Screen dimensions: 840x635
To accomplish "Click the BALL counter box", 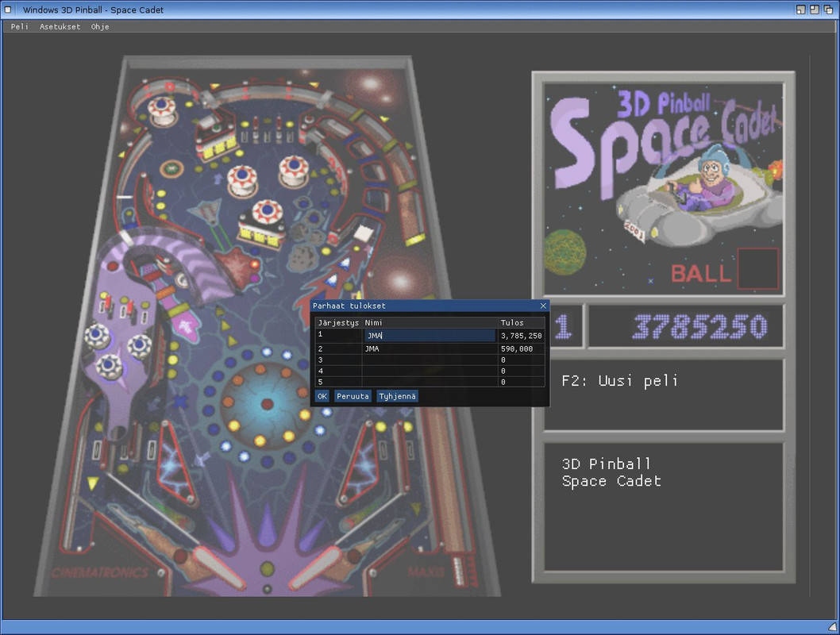I will (x=757, y=268).
